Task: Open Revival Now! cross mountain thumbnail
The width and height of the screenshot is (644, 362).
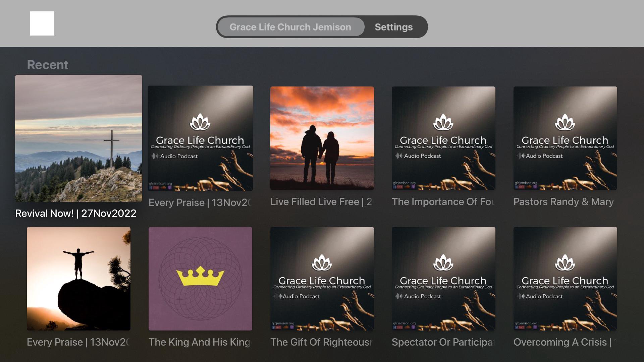Action: tap(78, 138)
